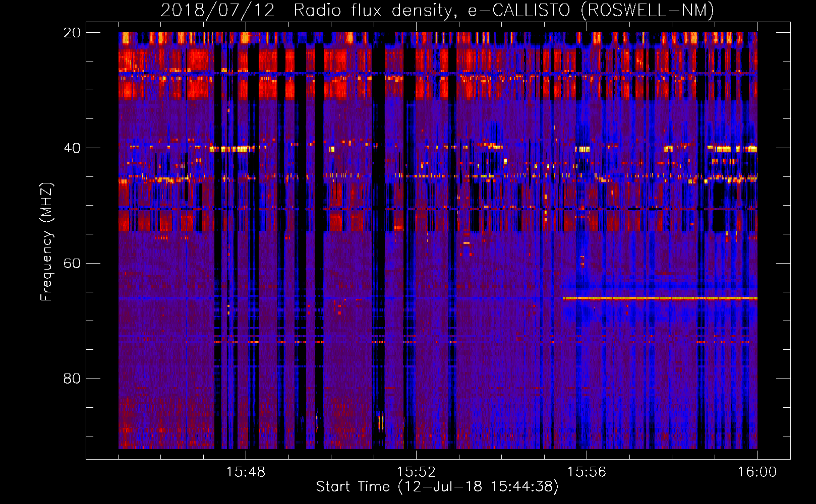Click the "Frequency (MHZ)" axis label
Screen dimensions: 816x504
tap(46, 242)
